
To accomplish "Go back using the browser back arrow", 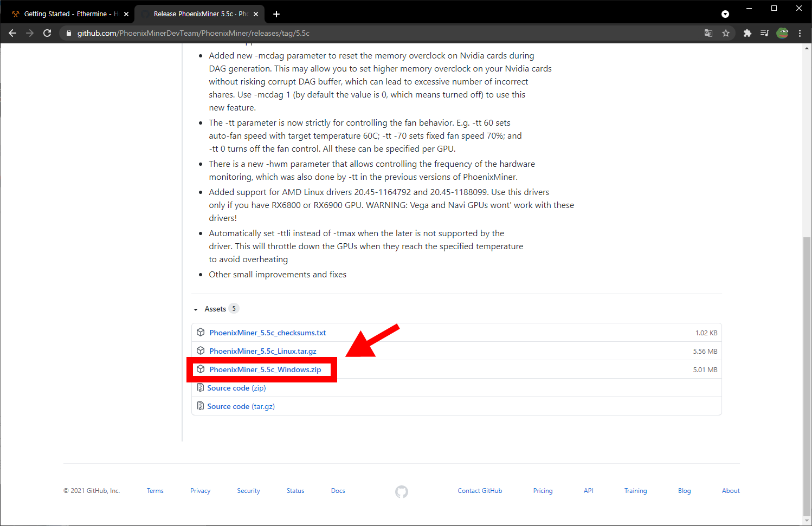I will click(12, 33).
